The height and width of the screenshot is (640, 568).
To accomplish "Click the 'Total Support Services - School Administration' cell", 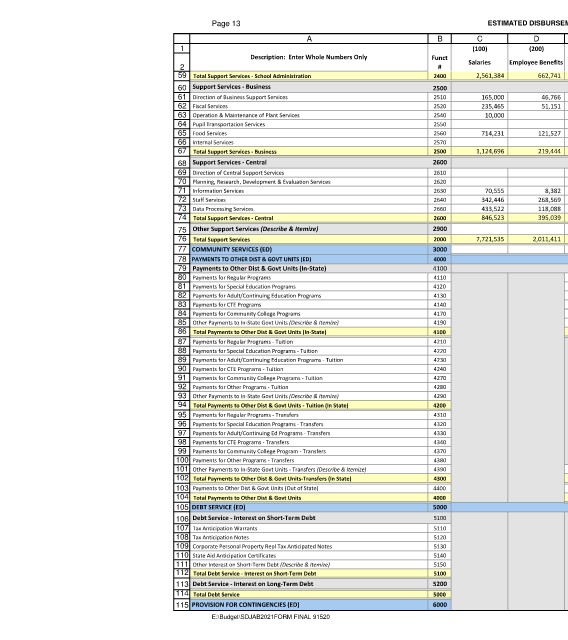I will point(309,76).
